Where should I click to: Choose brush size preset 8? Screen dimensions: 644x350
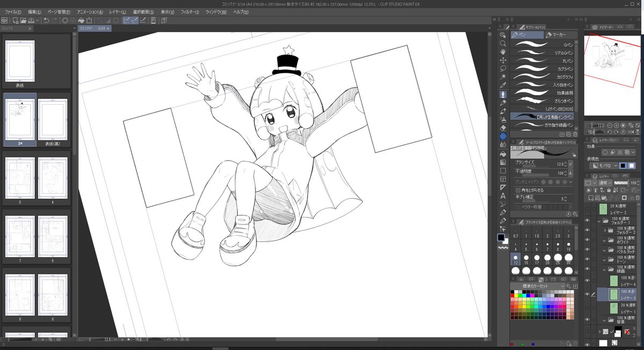coord(559,246)
